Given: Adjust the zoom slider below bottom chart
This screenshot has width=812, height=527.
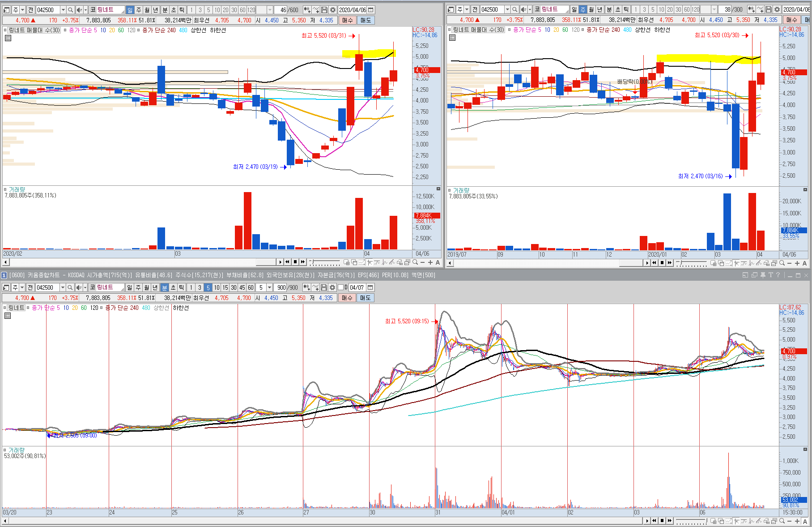Looking at the screenshot, I should [691, 521].
